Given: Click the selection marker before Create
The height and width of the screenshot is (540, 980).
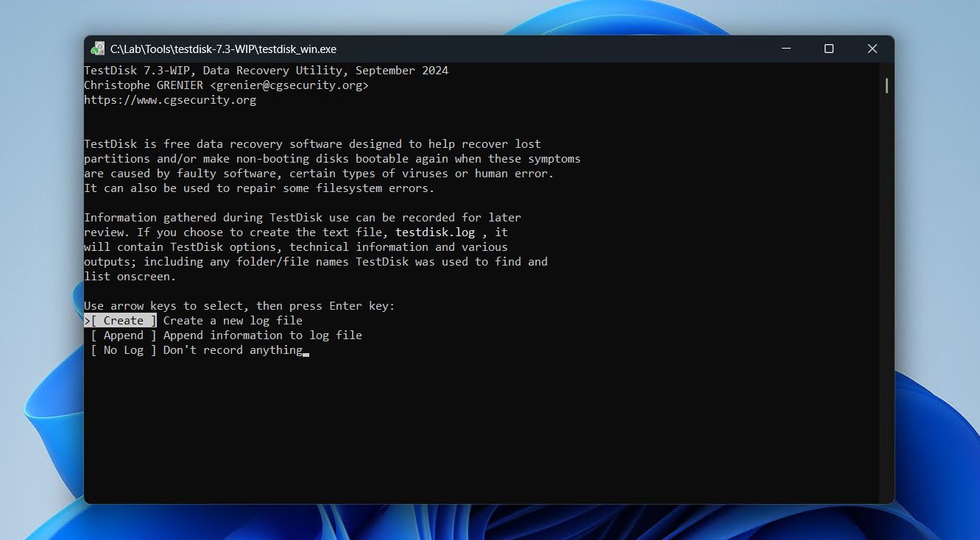Looking at the screenshot, I should coord(86,320).
